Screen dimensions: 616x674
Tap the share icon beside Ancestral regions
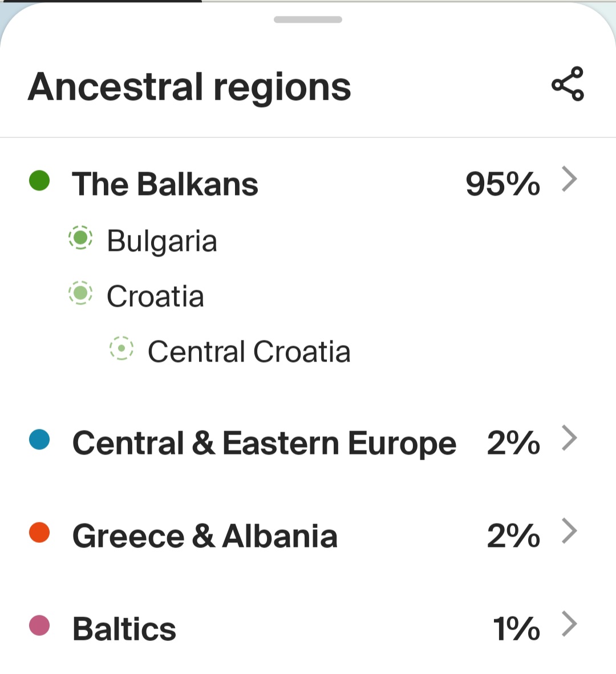tap(568, 84)
